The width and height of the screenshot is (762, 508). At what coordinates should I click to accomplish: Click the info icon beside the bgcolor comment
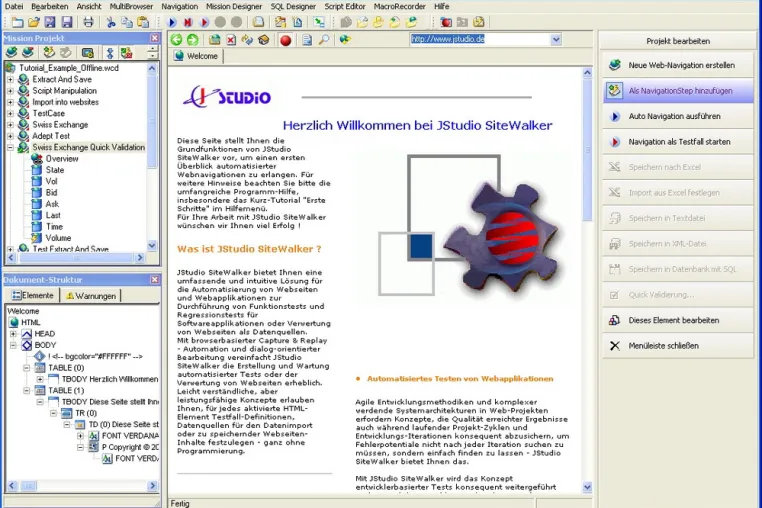pyautogui.click(x=40, y=356)
